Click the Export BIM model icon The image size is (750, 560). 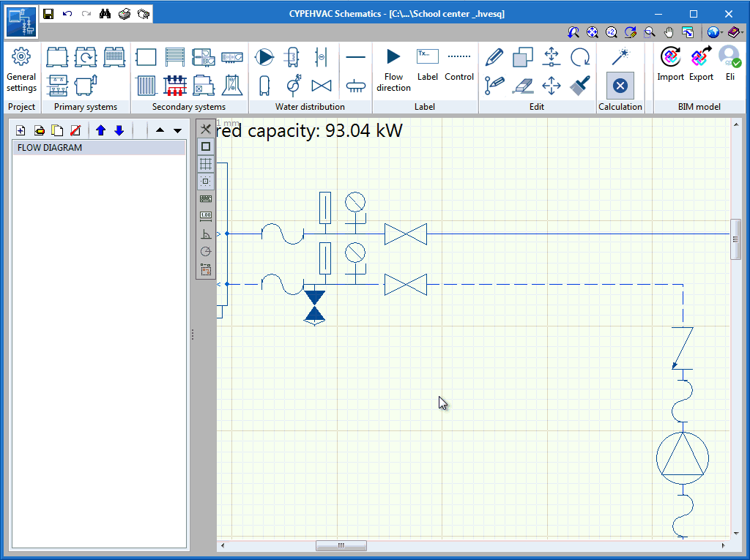coord(701,64)
